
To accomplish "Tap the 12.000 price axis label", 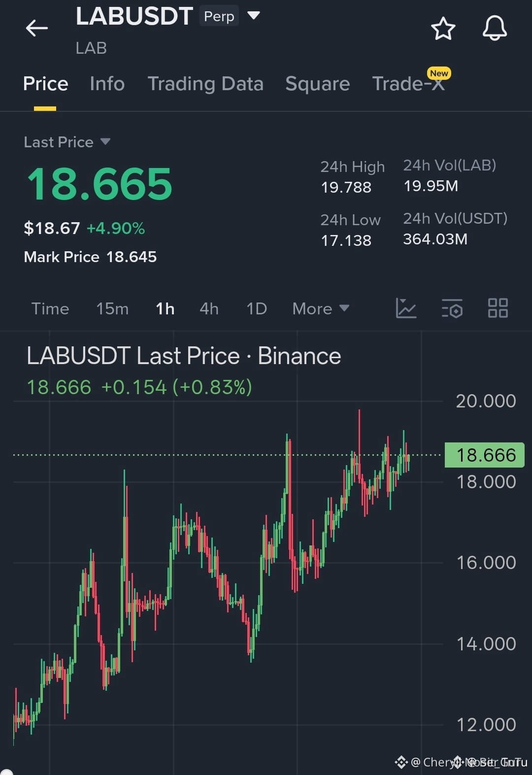I will point(486,725).
